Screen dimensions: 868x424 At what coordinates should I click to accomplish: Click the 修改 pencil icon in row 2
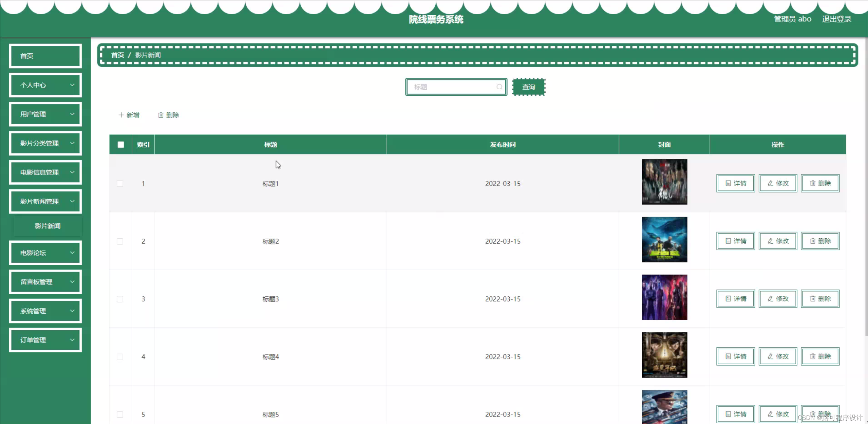click(771, 241)
